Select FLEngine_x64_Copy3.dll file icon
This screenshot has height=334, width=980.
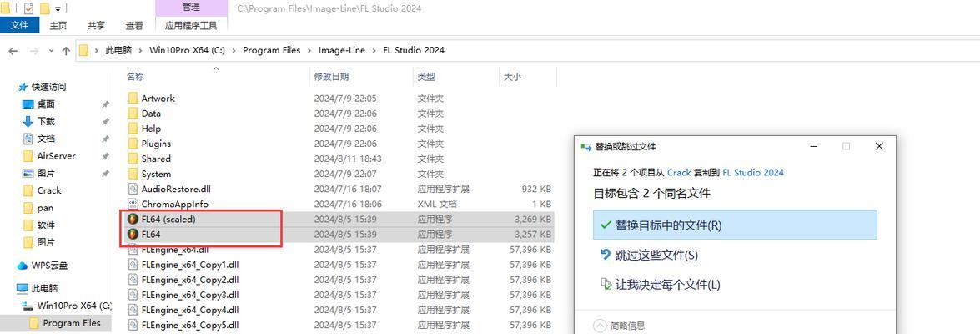(133, 295)
